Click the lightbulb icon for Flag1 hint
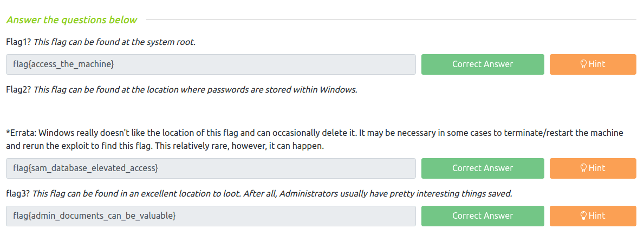Screen dimensions: 644x235 (x=584, y=64)
